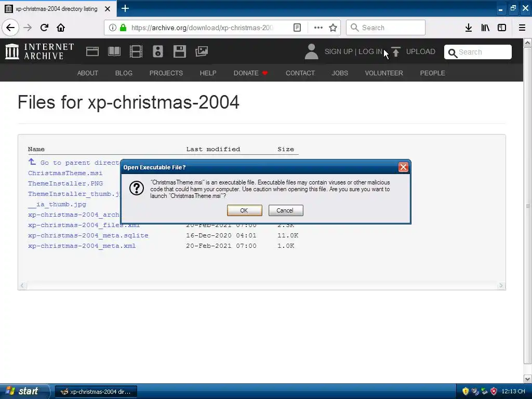The width and height of the screenshot is (532, 399).
Task: Open the Video film strip icon
Action: tap(136, 51)
